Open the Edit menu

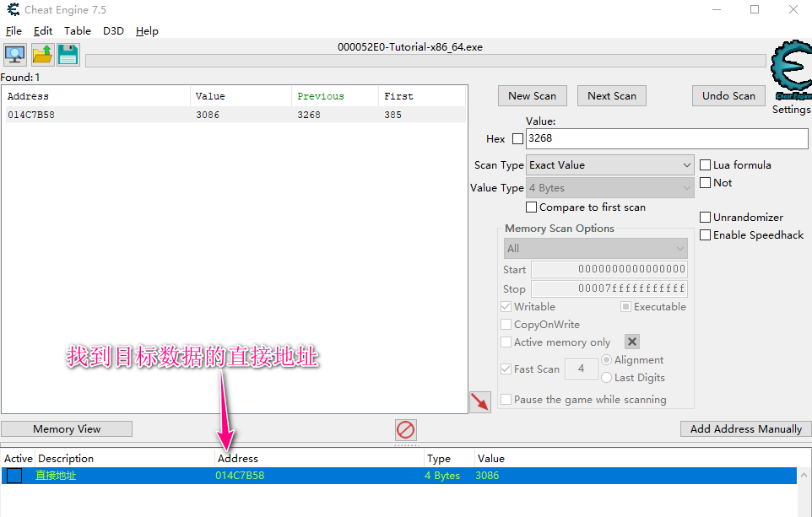[43, 31]
